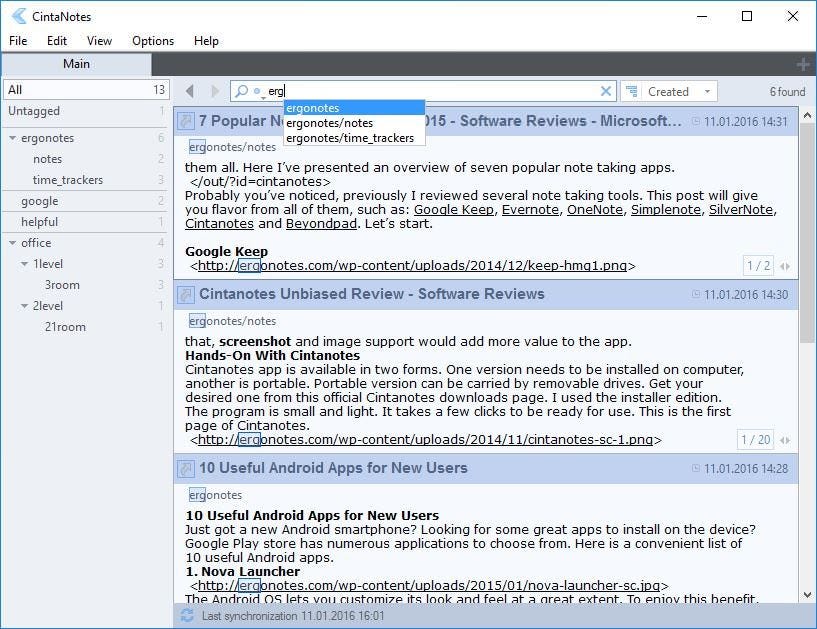Follow the Cintanotes link
817x629 pixels.
point(219,224)
